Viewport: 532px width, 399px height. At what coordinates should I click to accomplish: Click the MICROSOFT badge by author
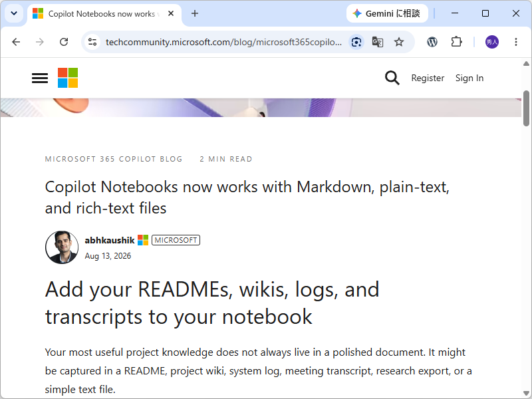[176, 240]
